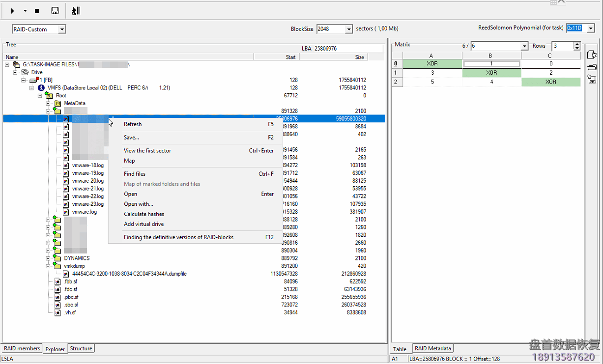Viewport: 603px width, 364px height.
Task: Click the Rows value field
Action: 562,46
